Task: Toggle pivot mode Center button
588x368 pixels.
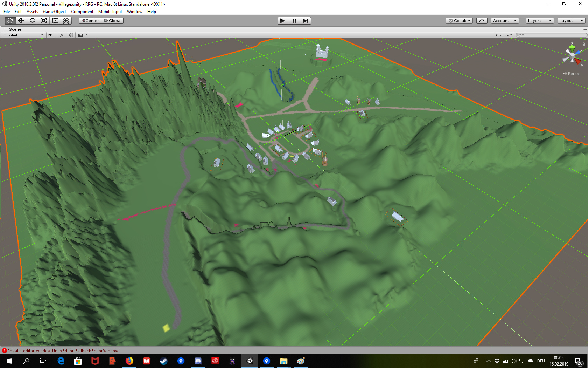Action: pos(90,21)
